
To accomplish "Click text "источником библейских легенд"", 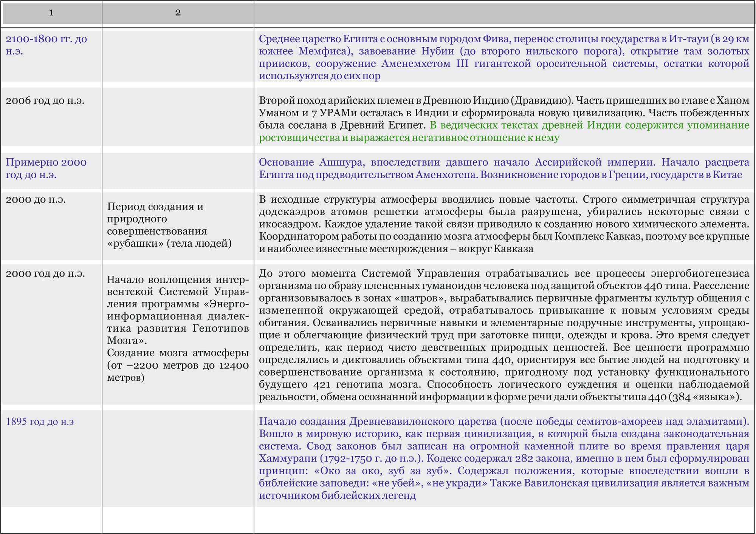I will [x=337, y=495].
